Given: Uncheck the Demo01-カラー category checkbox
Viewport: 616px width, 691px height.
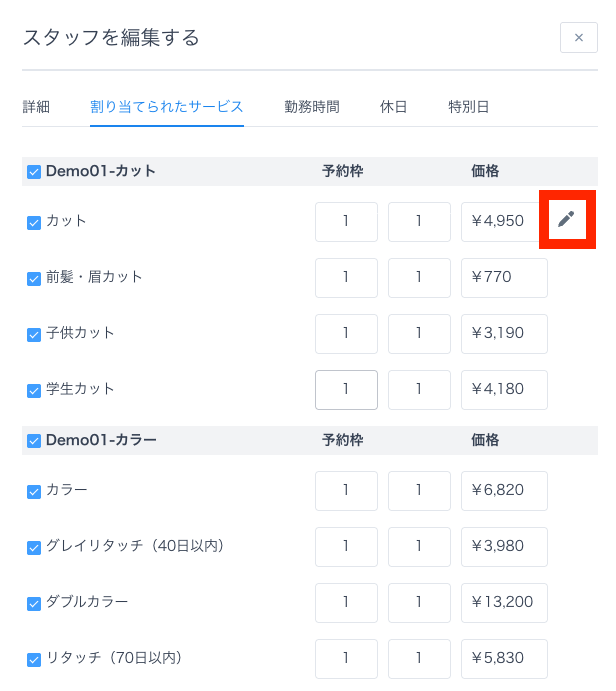Looking at the screenshot, I should tap(34, 440).
